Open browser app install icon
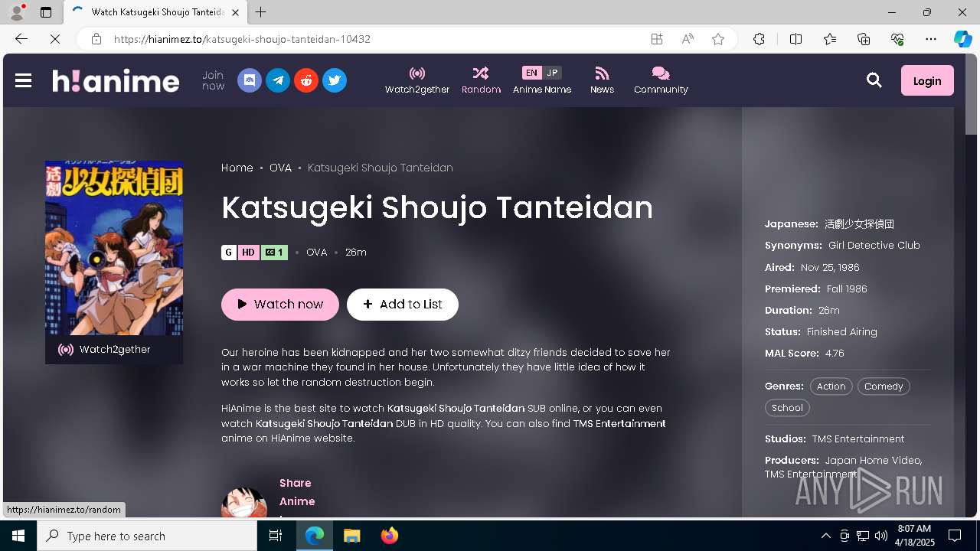Image resolution: width=980 pixels, height=551 pixels. coord(657,39)
